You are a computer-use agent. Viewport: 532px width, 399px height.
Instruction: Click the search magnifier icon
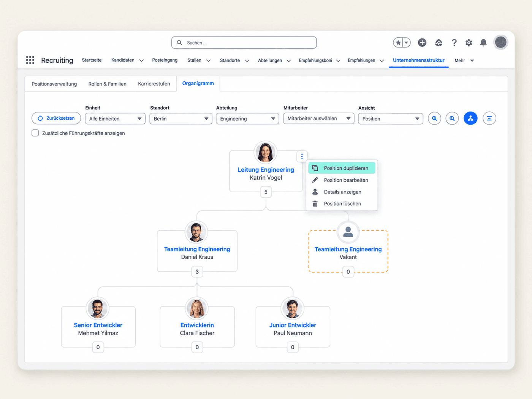pos(179,43)
